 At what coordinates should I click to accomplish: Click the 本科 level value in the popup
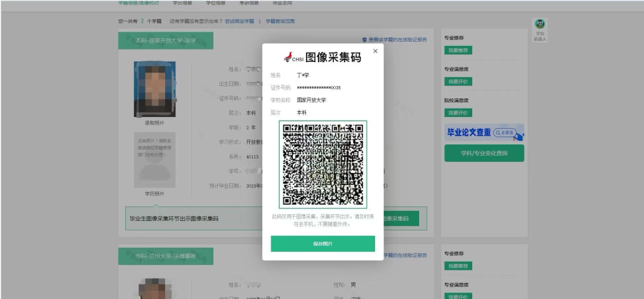coord(302,112)
